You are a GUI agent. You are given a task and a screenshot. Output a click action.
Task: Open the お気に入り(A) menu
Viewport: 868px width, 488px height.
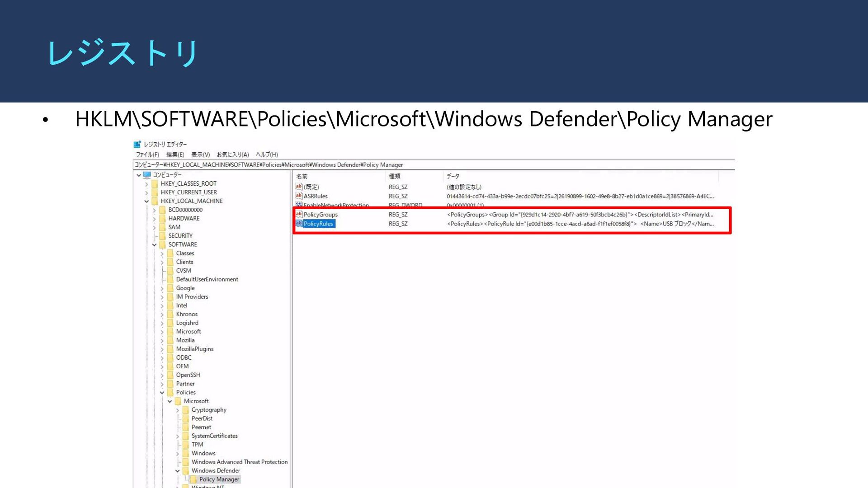pyautogui.click(x=232, y=155)
